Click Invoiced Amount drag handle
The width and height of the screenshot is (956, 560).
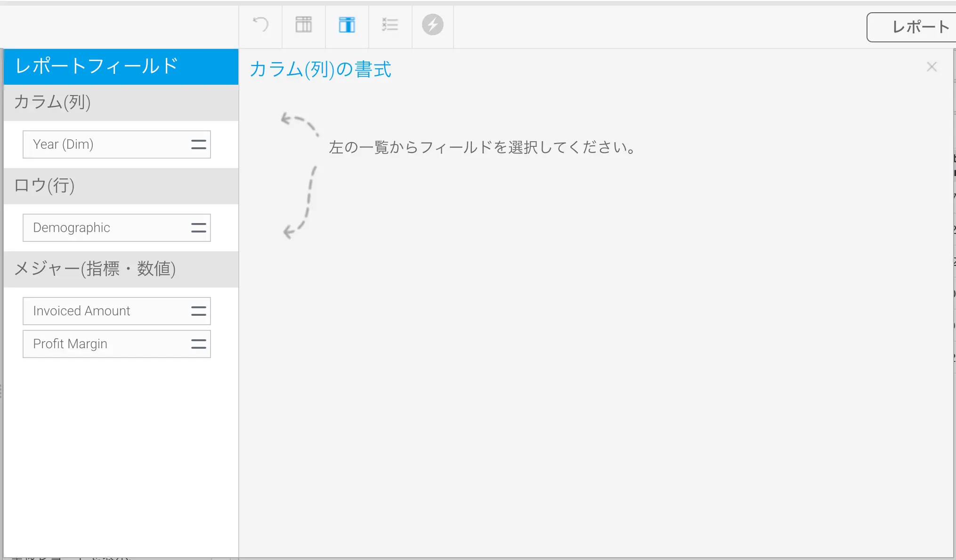(198, 311)
